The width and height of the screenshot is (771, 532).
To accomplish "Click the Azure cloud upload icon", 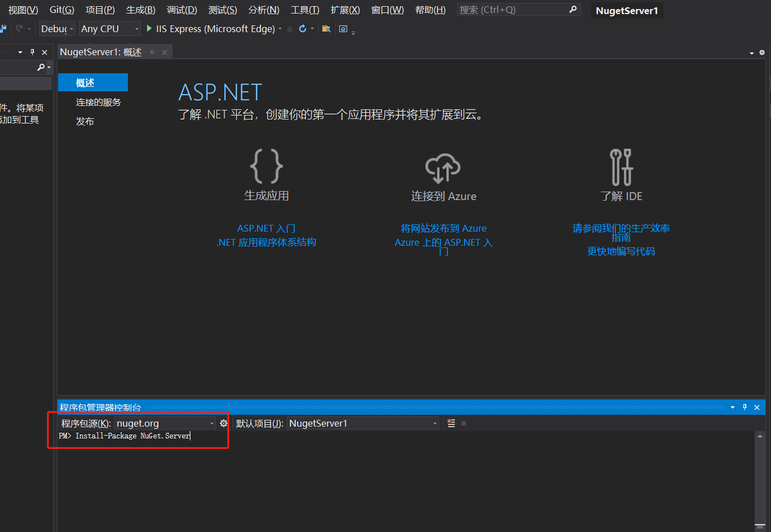I will (x=443, y=168).
